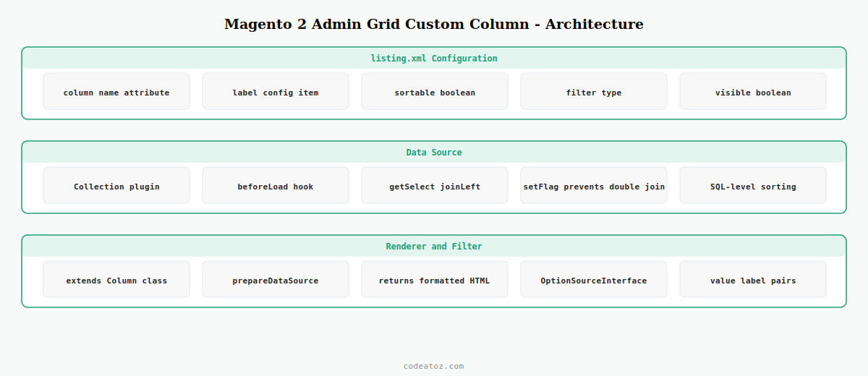Click the 'returns formatted HTML' box
868x376 pixels.
(x=435, y=279)
